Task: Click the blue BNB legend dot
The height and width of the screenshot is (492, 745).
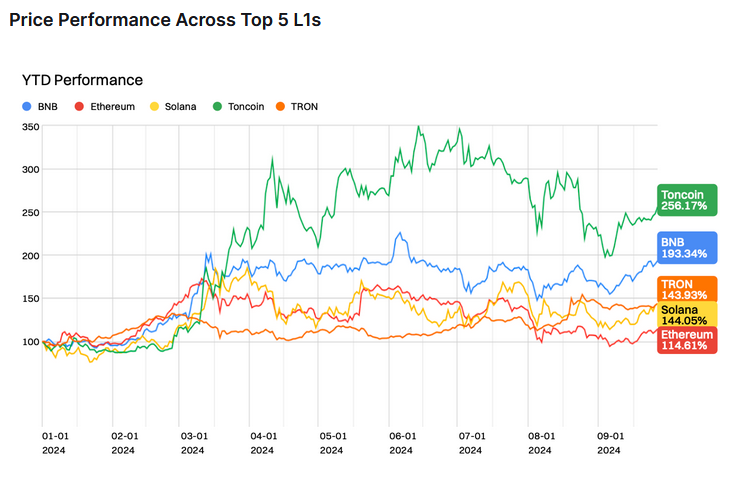Action: pyautogui.click(x=27, y=106)
